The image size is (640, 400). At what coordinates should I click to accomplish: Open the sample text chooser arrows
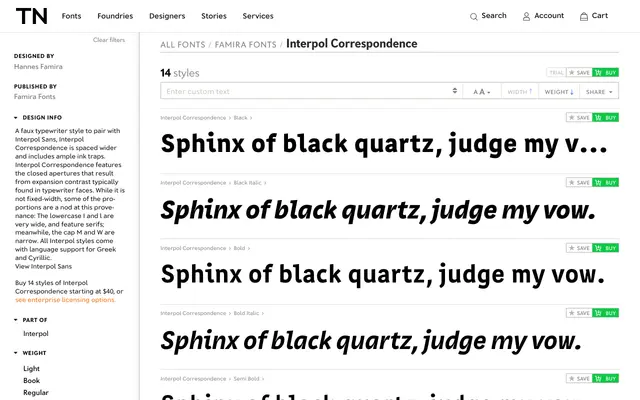pos(455,91)
